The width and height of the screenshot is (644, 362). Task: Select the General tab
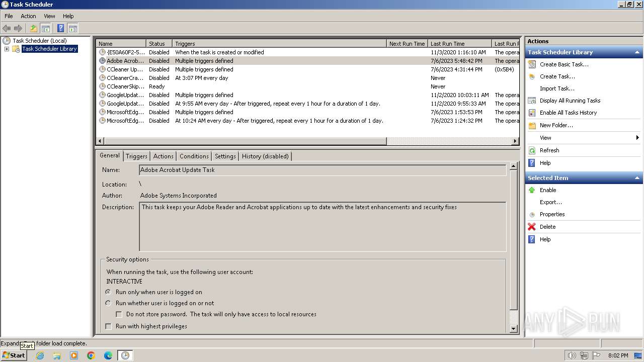coord(109,155)
